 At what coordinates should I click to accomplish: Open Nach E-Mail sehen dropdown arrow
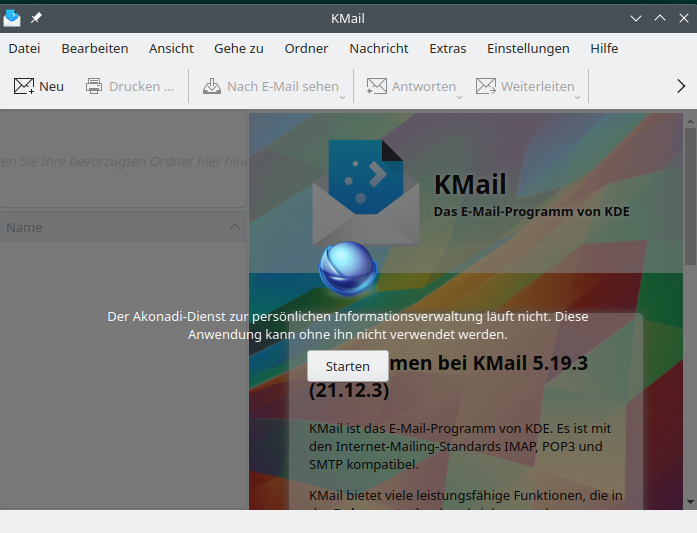click(x=342, y=97)
